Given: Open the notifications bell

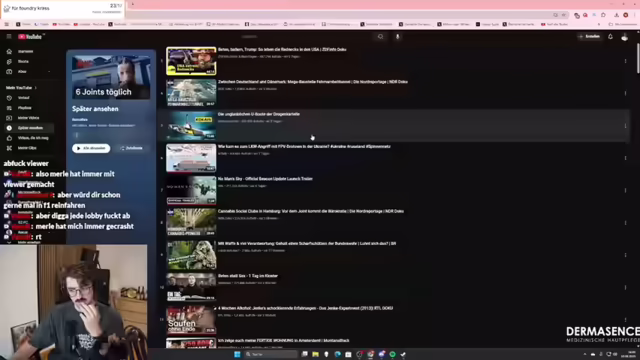Looking at the screenshot, I should (610, 37).
